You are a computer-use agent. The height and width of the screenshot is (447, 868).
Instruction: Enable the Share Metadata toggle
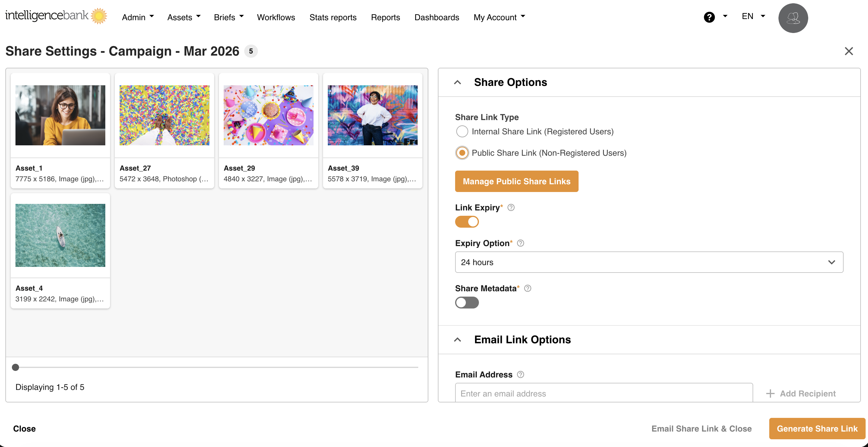[467, 302]
